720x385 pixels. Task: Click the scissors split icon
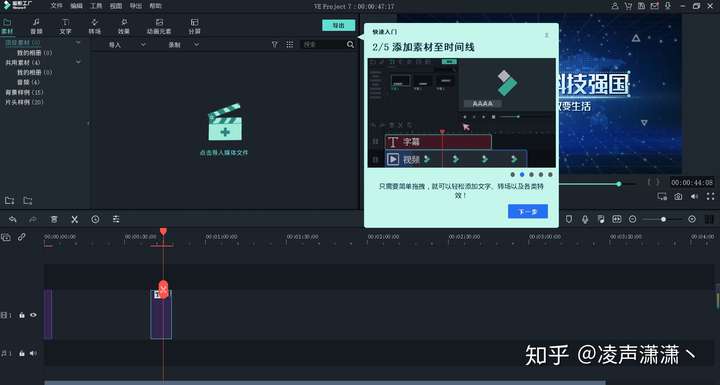coord(74,220)
